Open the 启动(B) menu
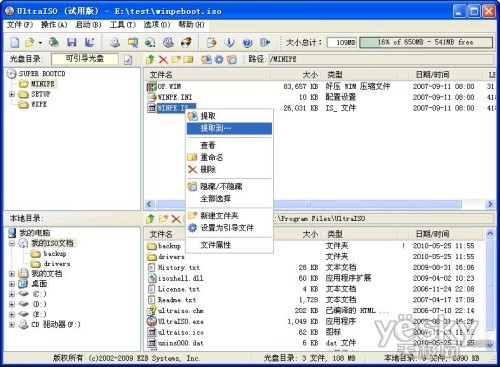The image size is (500, 367). [x=88, y=25]
